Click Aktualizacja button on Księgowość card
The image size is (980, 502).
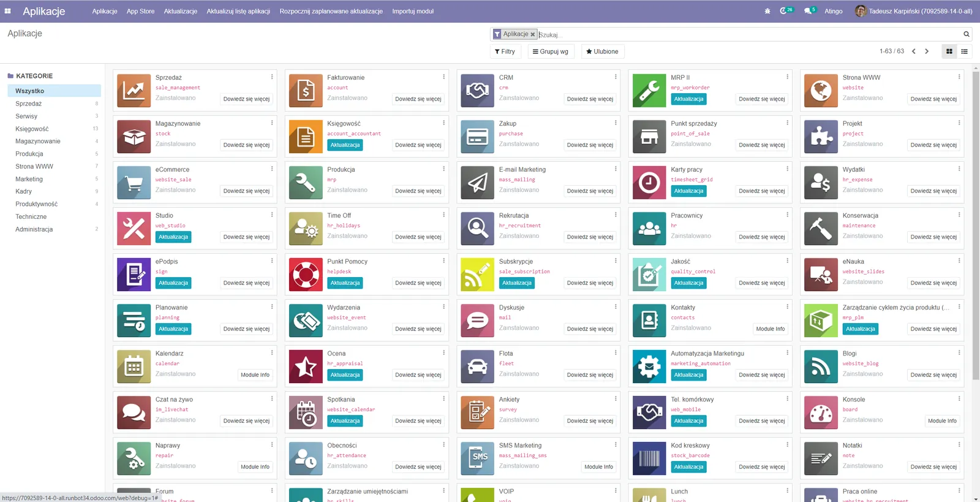point(345,145)
